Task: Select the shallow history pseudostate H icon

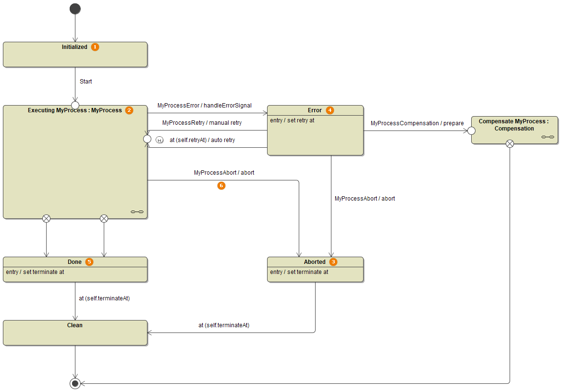Action: tap(159, 140)
